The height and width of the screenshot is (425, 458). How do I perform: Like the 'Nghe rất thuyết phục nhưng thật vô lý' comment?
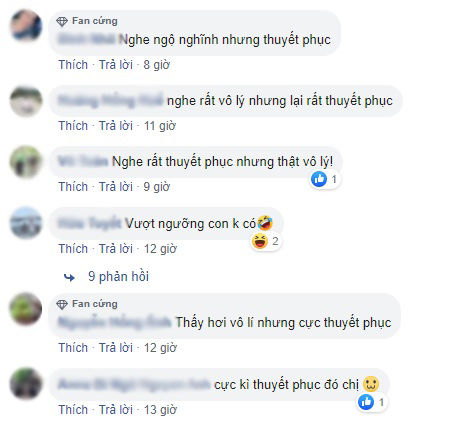pos(73,187)
